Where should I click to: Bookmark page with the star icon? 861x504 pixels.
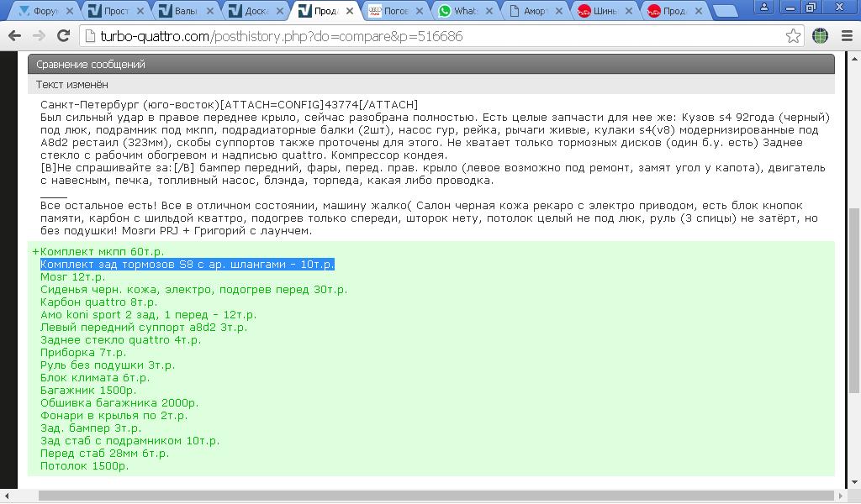point(793,36)
